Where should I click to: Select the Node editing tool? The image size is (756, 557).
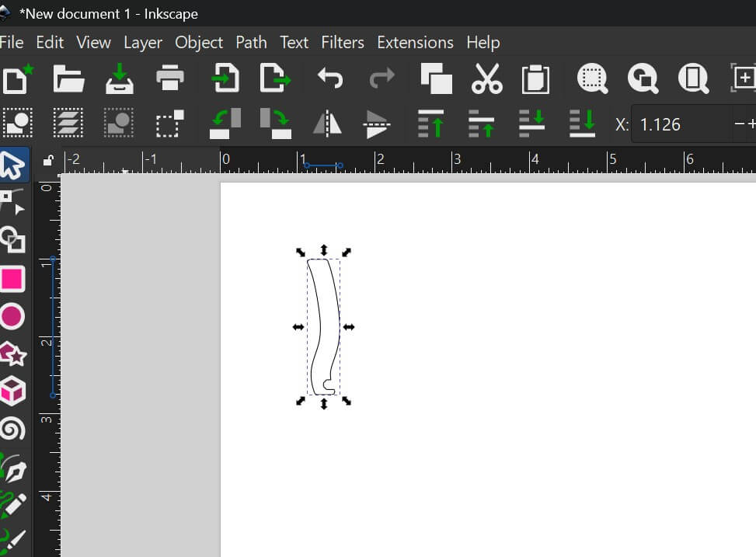pos(12,202)
